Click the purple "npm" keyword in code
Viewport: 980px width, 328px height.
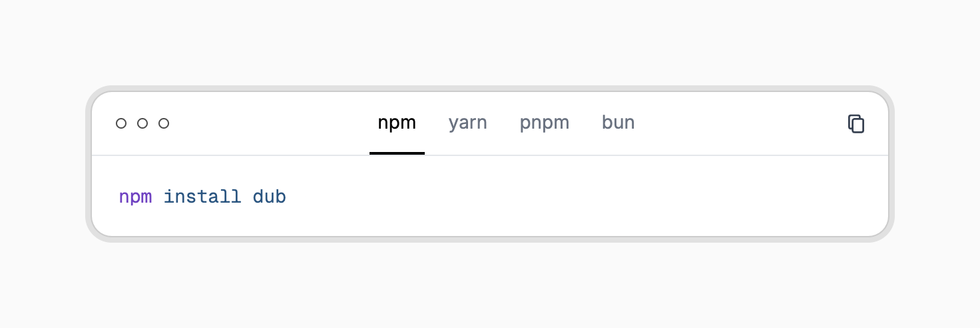[x=135, y=197]
